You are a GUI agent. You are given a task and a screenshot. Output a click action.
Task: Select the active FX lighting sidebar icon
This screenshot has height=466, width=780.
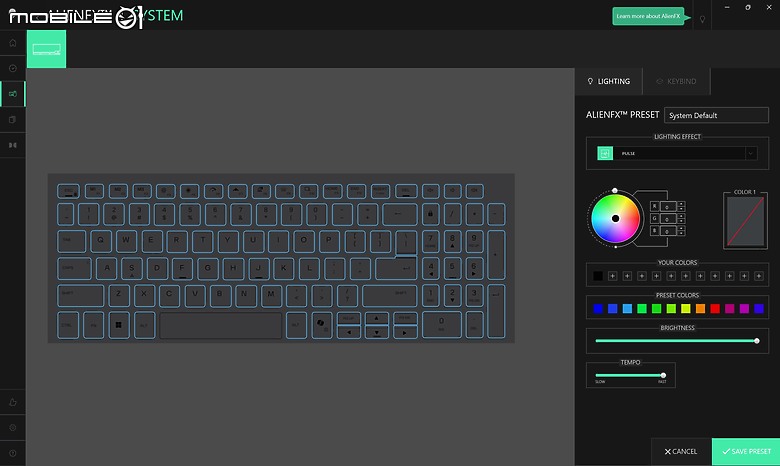click(13, 94)
